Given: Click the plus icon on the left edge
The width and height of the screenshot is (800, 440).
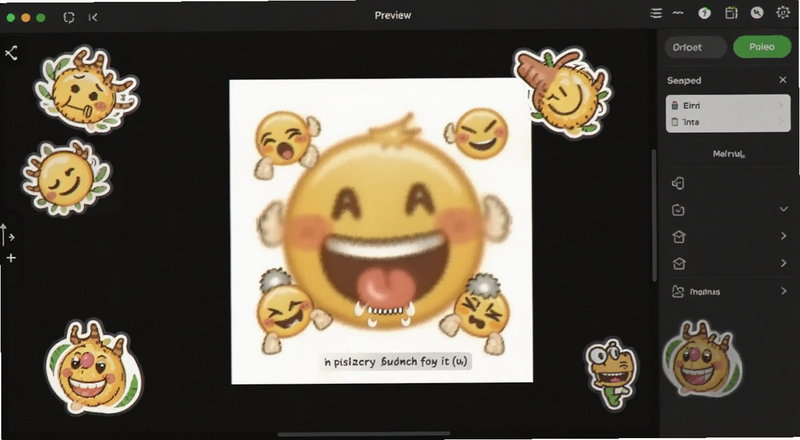Looking at the screenshot, I should coord(11,258).
